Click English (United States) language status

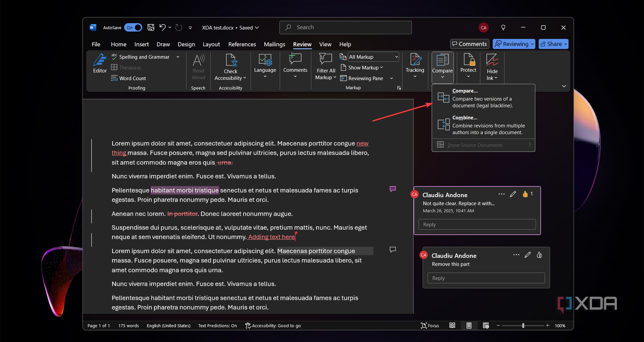pos(168,326)
